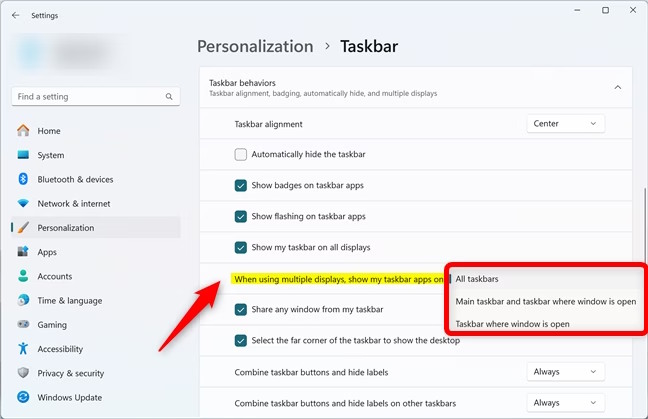Click the Network wifi icon

(x=23, y=203)
